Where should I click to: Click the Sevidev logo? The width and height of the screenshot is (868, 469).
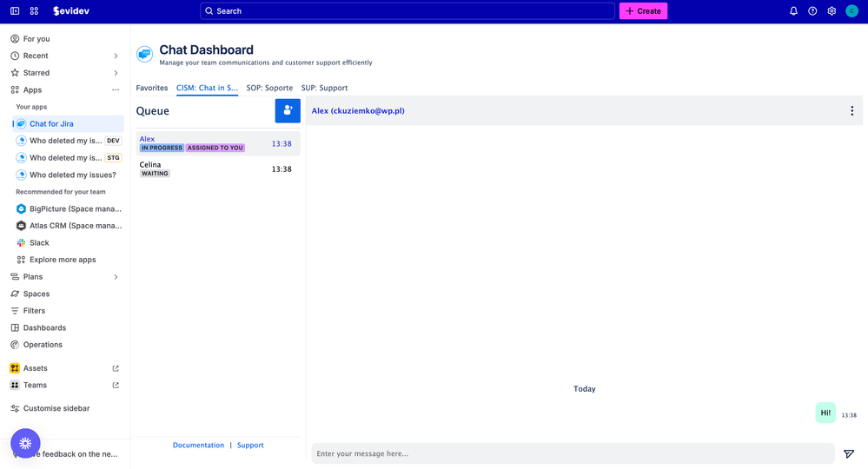[x=71, y=11]
